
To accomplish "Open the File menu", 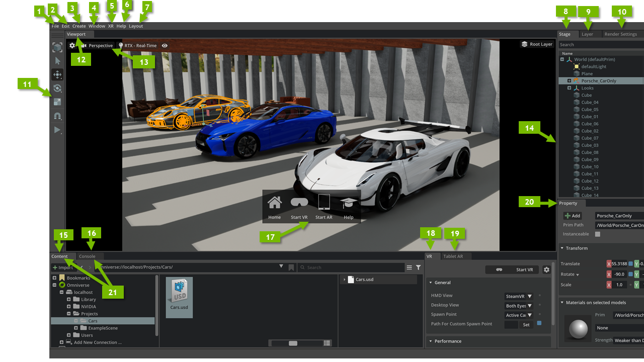I will tap(55, 26).
